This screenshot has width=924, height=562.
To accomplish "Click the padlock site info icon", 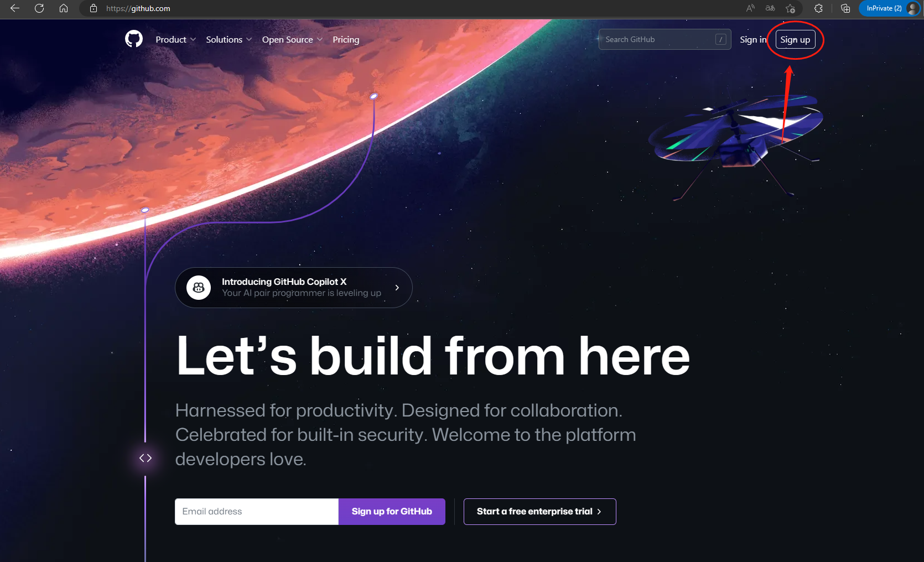I will pos(94,8).
